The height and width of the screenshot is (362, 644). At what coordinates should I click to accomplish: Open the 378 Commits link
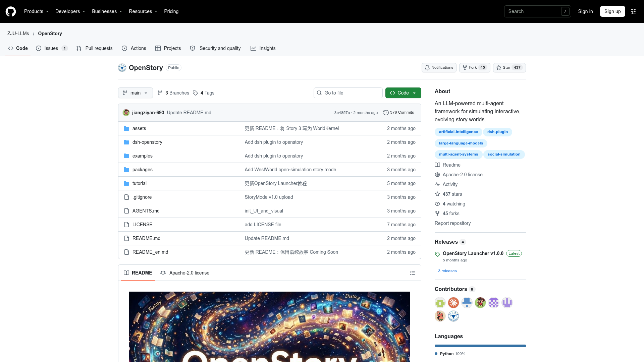tap(398, 113)
